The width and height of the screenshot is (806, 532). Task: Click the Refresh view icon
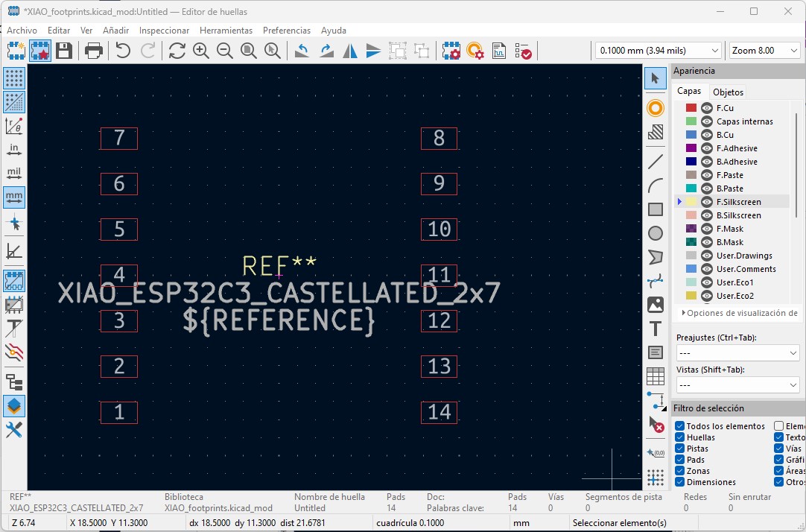177,51
